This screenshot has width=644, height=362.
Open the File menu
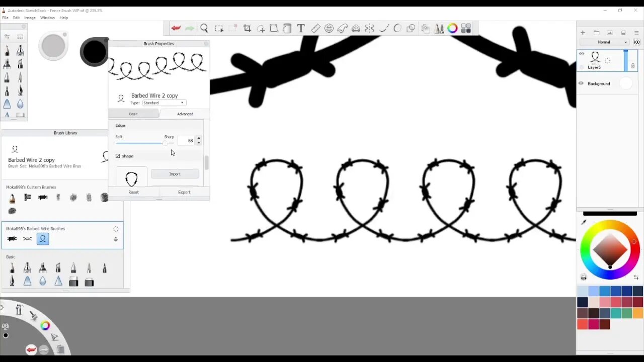[5, 18]
